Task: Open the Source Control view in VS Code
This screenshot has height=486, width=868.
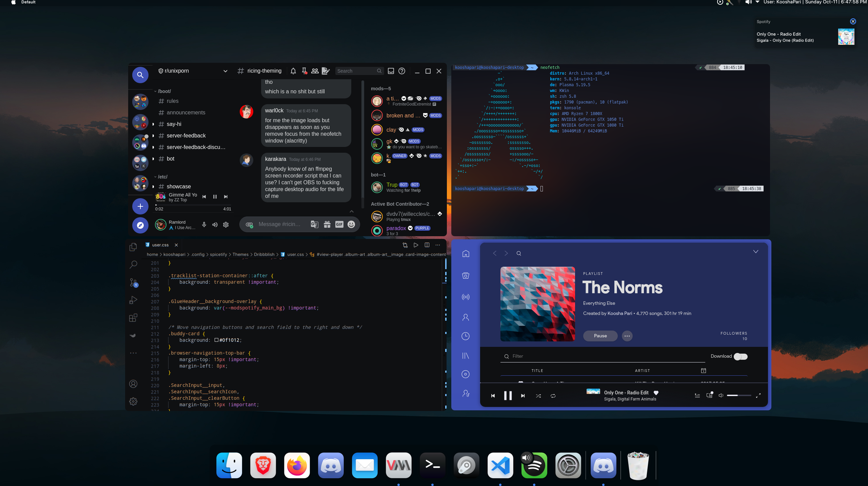Action: [x=133, y=283]
